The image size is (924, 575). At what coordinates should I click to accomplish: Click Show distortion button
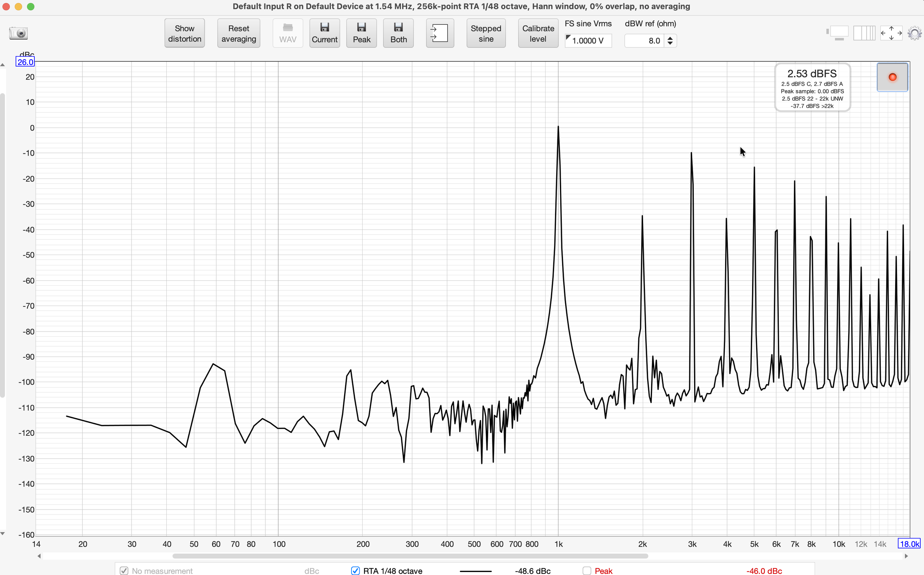[x=184, y=33]
